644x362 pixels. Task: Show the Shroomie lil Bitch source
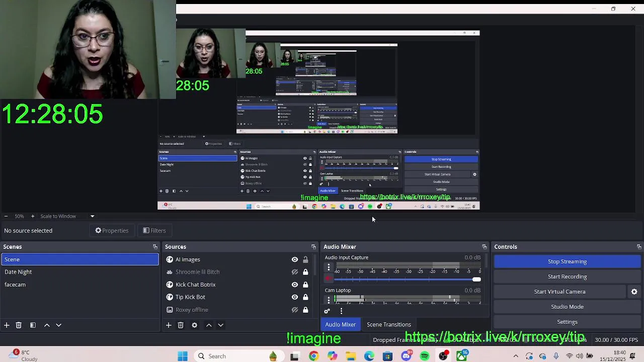pos(295,272)
